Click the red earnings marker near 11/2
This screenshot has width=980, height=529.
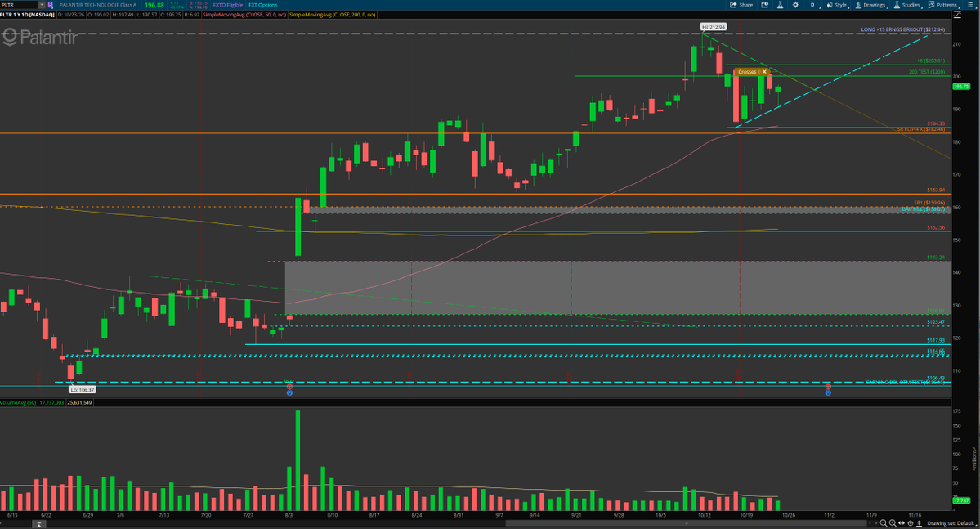pos(828,387)
